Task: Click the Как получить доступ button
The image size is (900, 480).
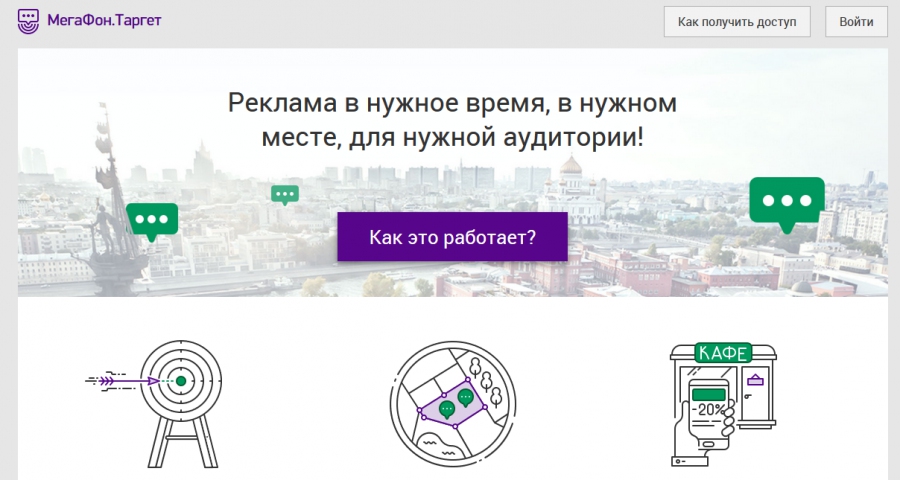Action: (x=737, y=22)
